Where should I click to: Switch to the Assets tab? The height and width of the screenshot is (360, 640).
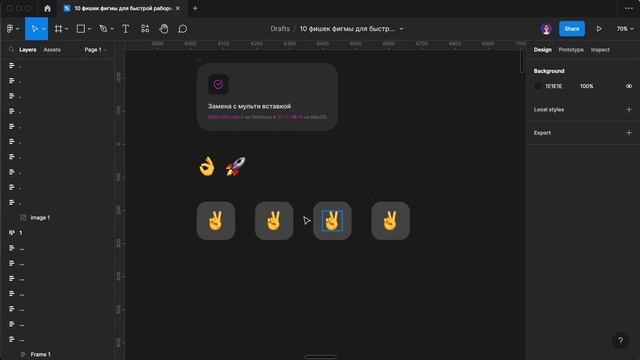(52, 50)
